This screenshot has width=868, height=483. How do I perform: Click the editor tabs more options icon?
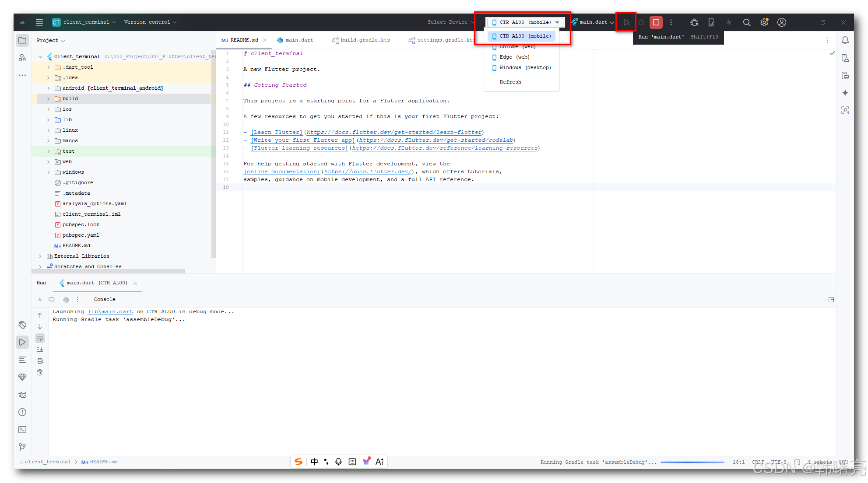tap(827, 40)
